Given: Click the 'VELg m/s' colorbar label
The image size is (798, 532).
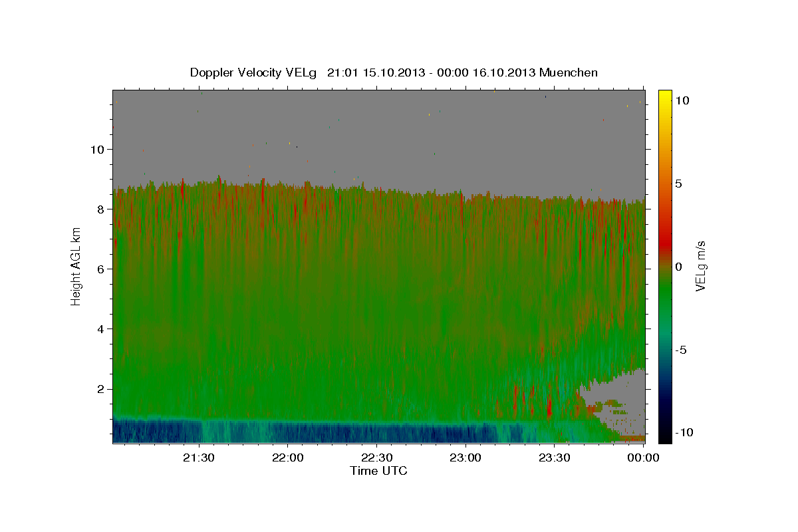Looking at the screenshot, I should [700, 265].
